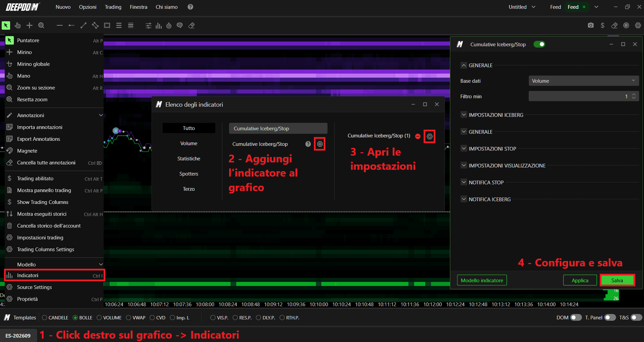644x342 pixels.
Task: Open the Nuovo menu
Action: (x=63, y=7)
